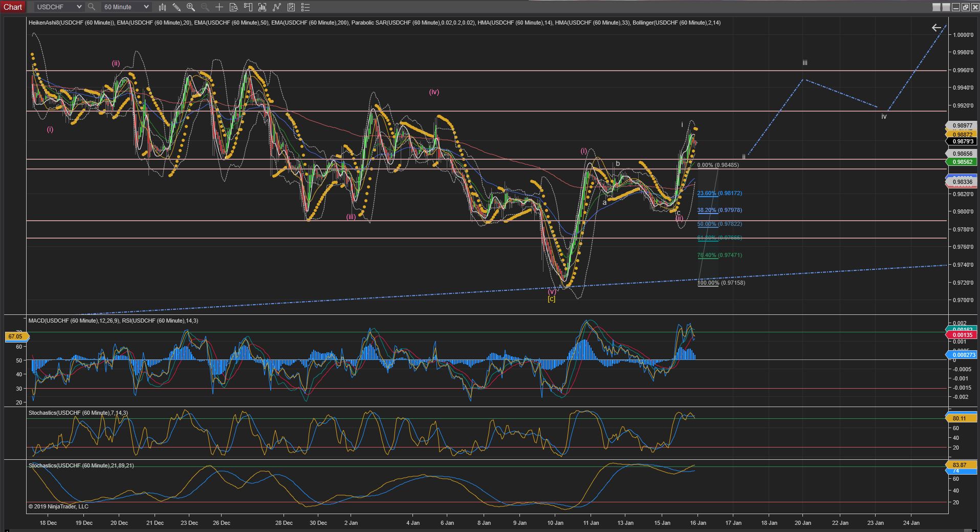Activate the crosshair cursor icon
Viewport: 980px width, 532px height.
[219, 7]
